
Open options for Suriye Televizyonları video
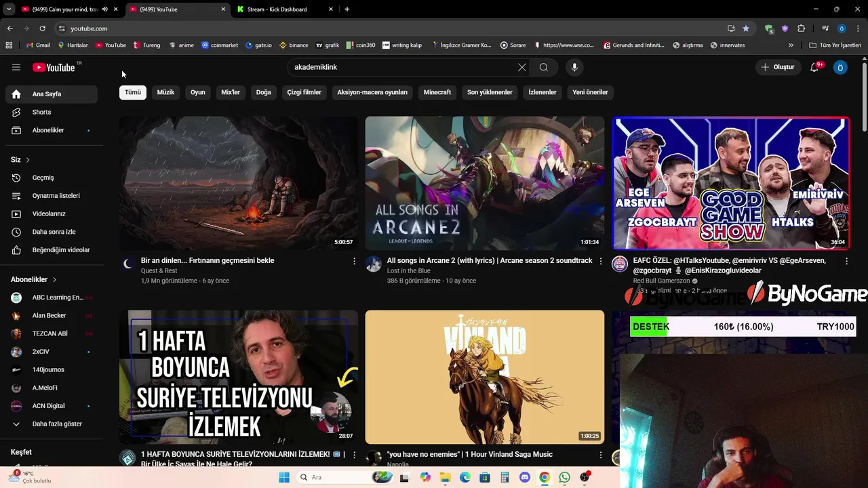tap(354, 455)
